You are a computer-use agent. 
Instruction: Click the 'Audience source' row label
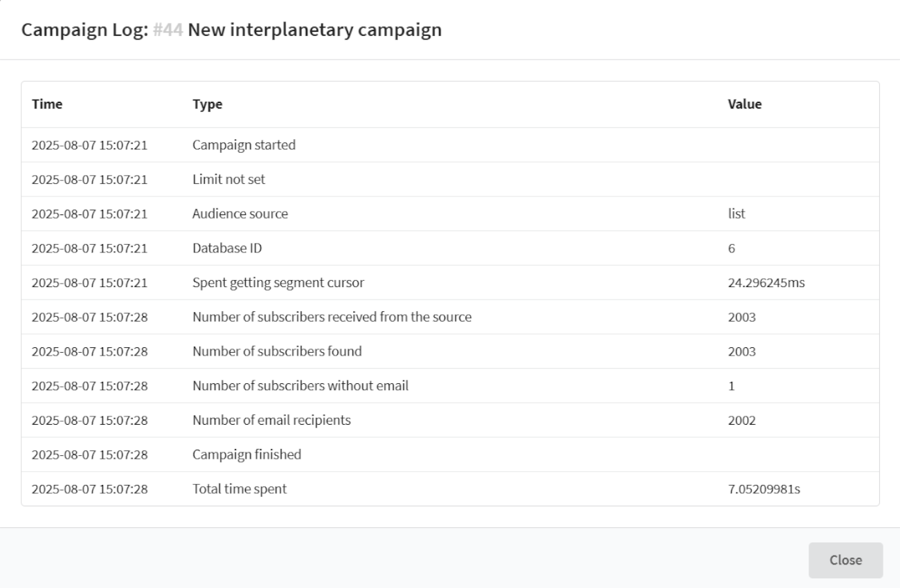coord(240,214)
